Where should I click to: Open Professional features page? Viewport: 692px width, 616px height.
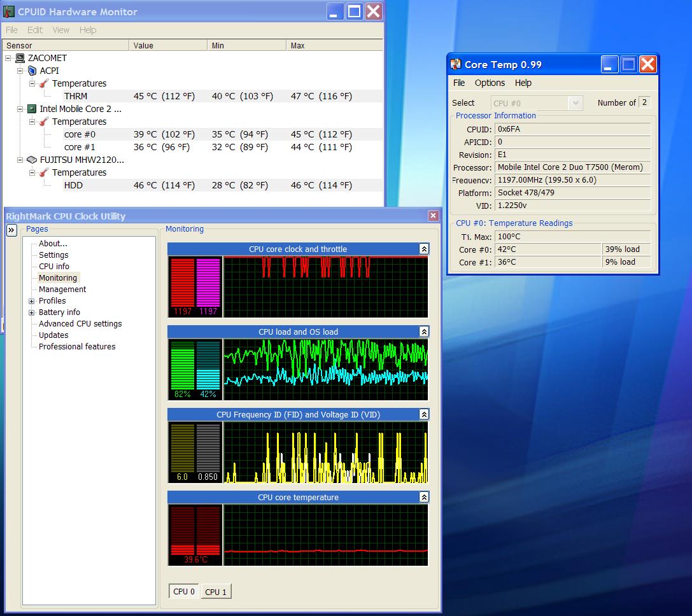(x=77, y=347)
